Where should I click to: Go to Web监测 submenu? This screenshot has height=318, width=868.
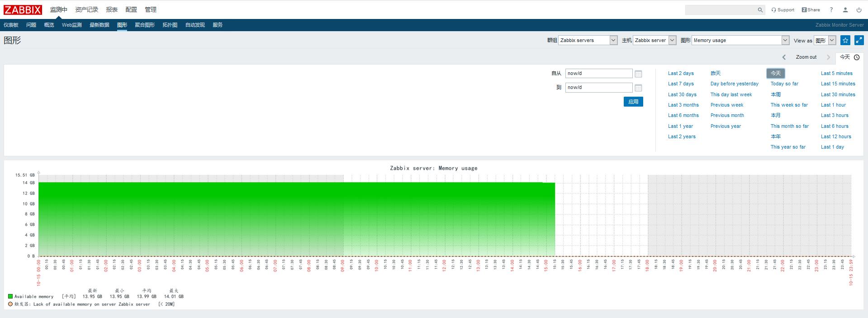71,25
